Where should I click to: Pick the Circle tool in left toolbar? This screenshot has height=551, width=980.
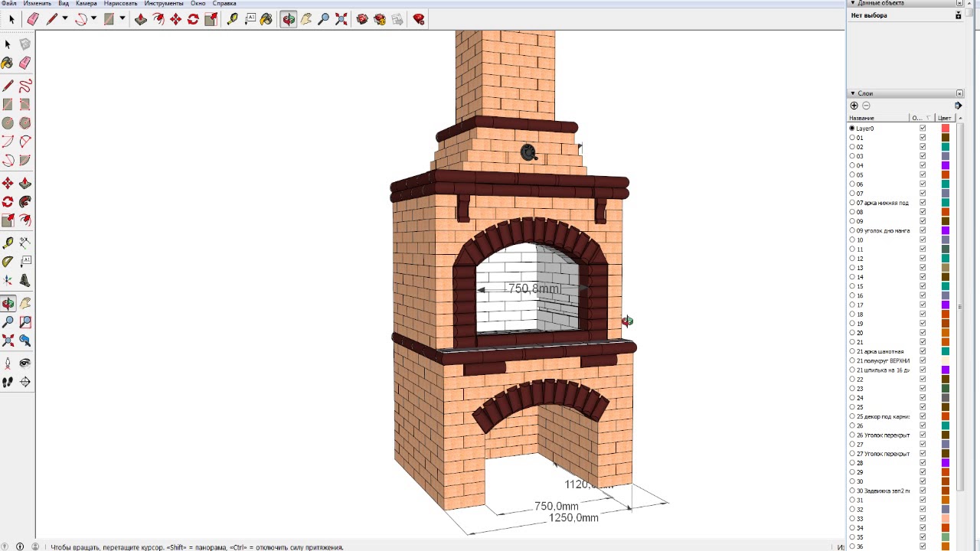8,122
